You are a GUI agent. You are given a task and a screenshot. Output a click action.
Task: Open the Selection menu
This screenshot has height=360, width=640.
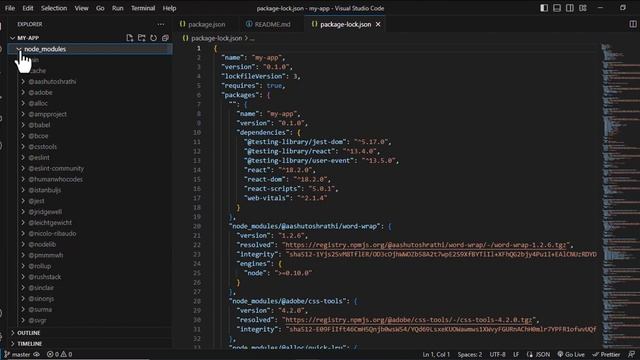coord(54,8)
